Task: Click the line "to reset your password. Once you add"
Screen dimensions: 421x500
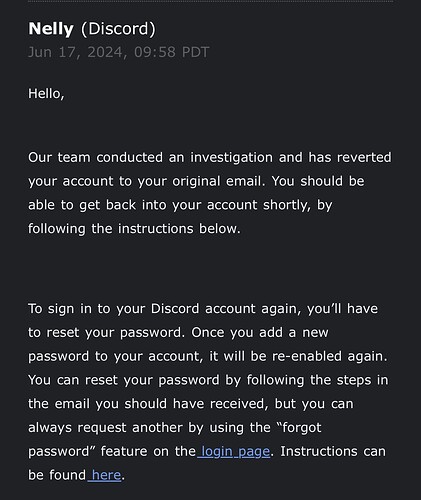Action: pyautogui.click(x=178, y=333)
